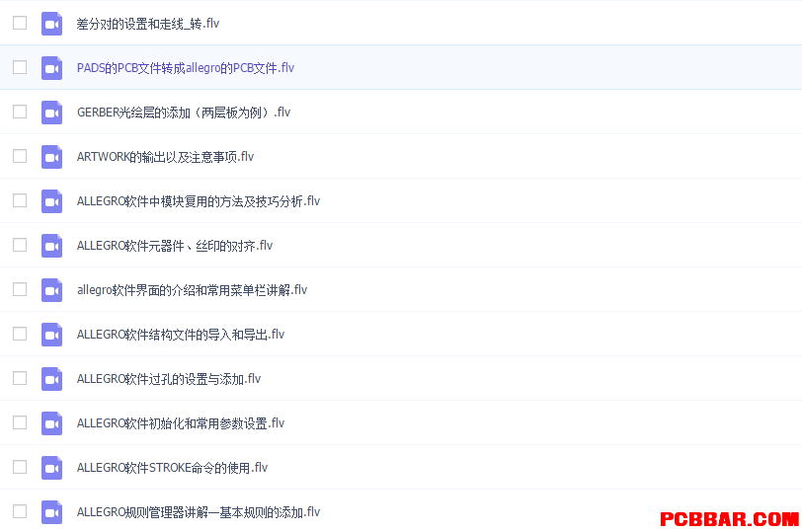The width and height of the screenshot is (802, 532).
Task: Click video icon for ALLEGRO软件中模块复用的方法及技巧分析.flv
Action: point(51,201)
